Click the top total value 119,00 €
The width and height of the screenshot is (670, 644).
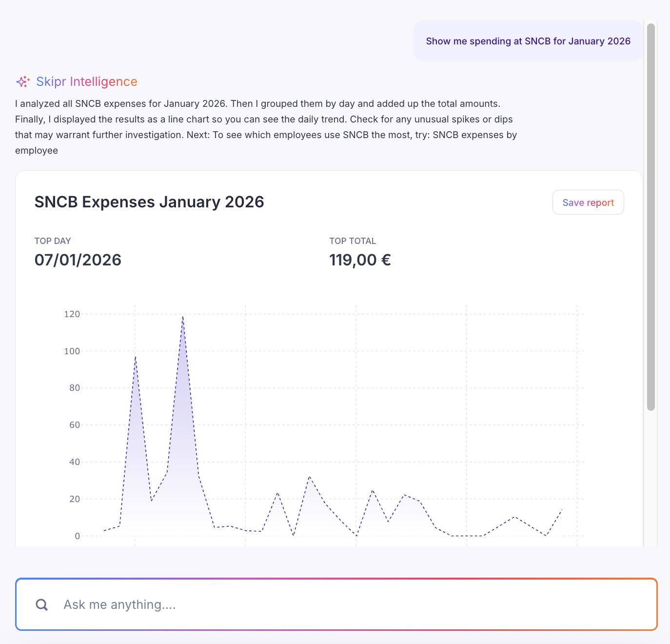click(x=360, y=260)
